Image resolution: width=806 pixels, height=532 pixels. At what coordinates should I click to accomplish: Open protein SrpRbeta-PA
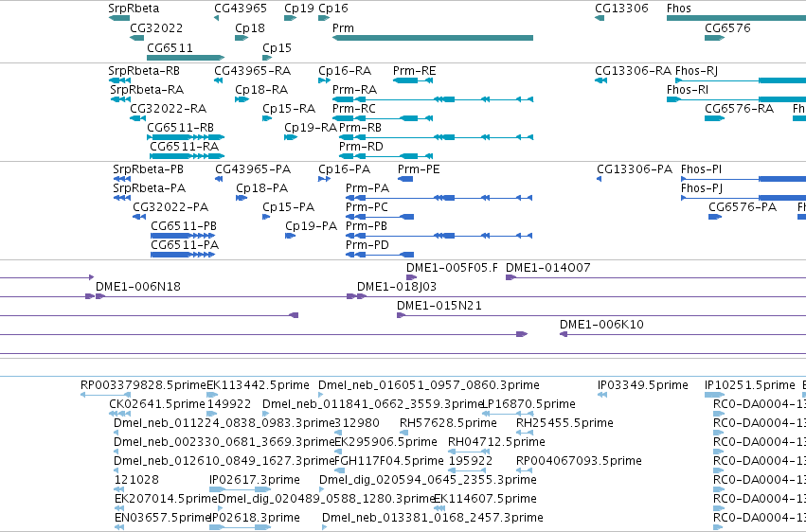coord(149,188)
